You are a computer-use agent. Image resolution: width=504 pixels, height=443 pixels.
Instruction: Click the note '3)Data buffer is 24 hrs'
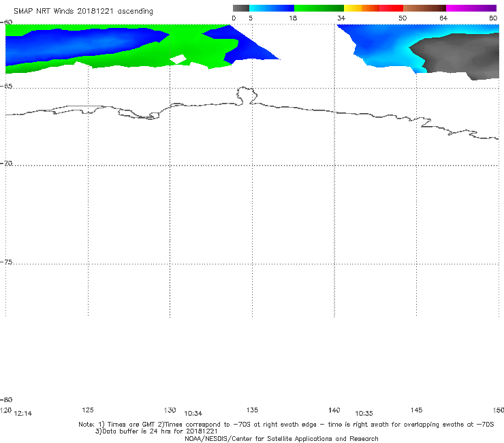[x=156, y=431]
